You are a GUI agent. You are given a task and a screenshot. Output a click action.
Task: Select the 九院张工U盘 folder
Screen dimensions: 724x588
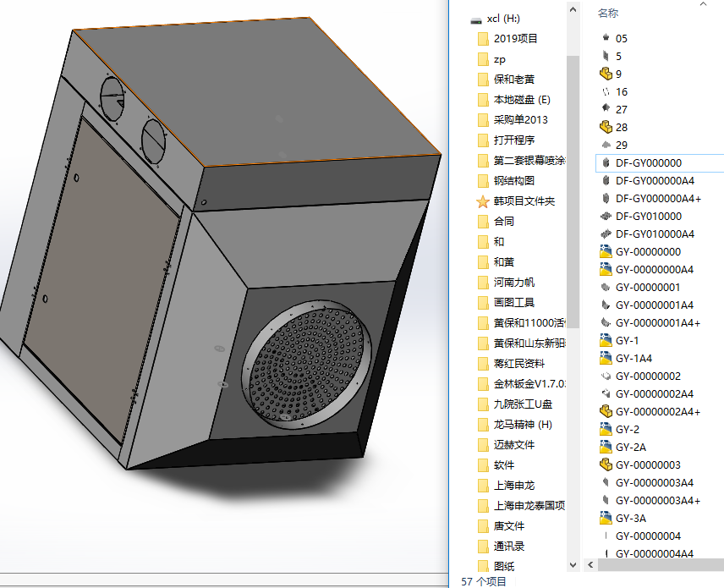pos(523,404)
